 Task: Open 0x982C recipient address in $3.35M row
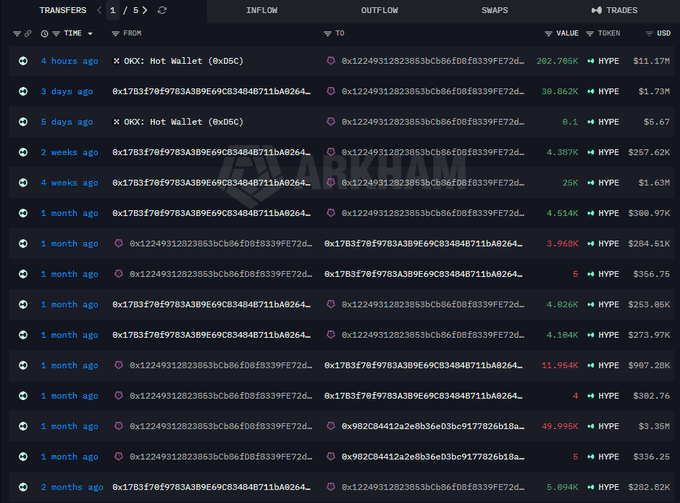[x=432, y=426]
